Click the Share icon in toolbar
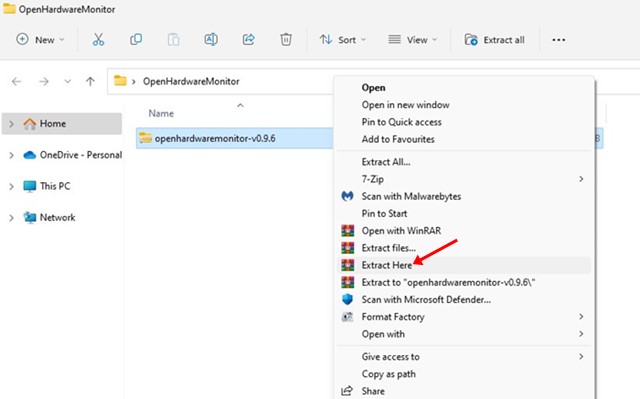Viewport: 640px width, 399px height. click(x=248, y=40)
